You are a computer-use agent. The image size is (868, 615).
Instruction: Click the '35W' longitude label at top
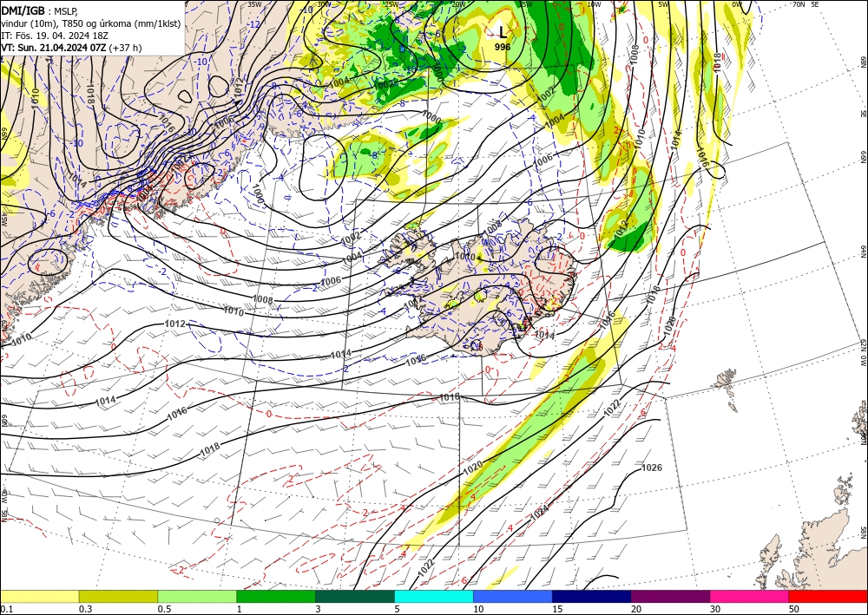(254, 4)
